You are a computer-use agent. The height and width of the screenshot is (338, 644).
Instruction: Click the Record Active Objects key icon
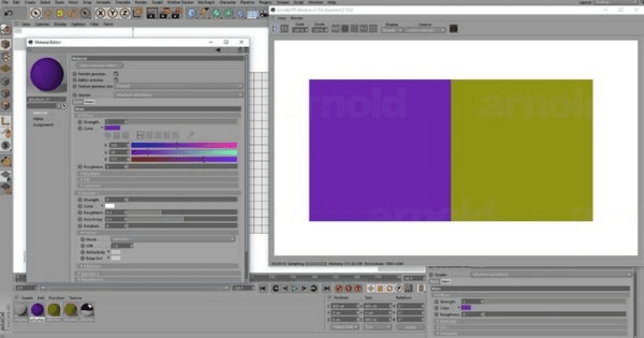[x=339, y=288]
